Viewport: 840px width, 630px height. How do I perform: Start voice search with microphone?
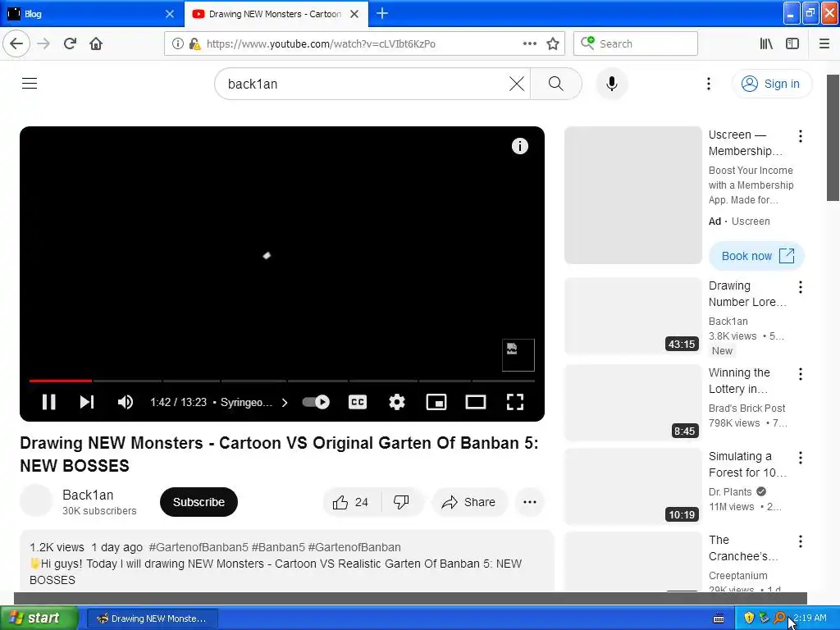(x=612, y=84)
